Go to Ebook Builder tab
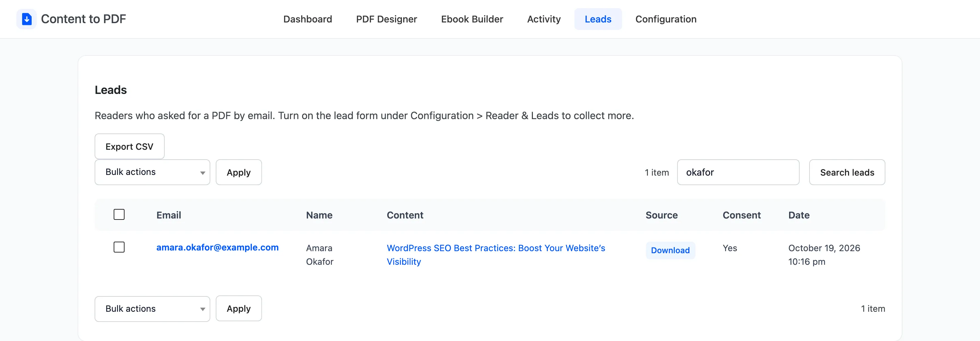 pos(472,19)
